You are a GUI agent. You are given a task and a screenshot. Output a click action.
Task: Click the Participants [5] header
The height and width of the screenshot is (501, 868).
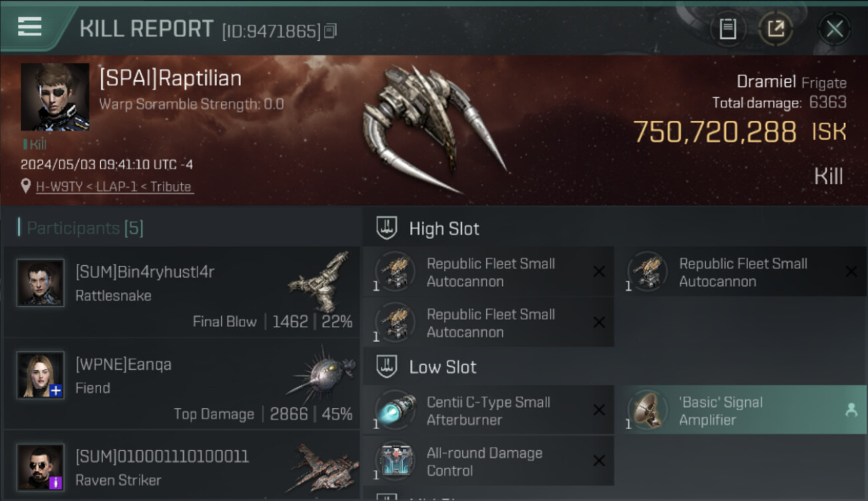click(81, 228)
